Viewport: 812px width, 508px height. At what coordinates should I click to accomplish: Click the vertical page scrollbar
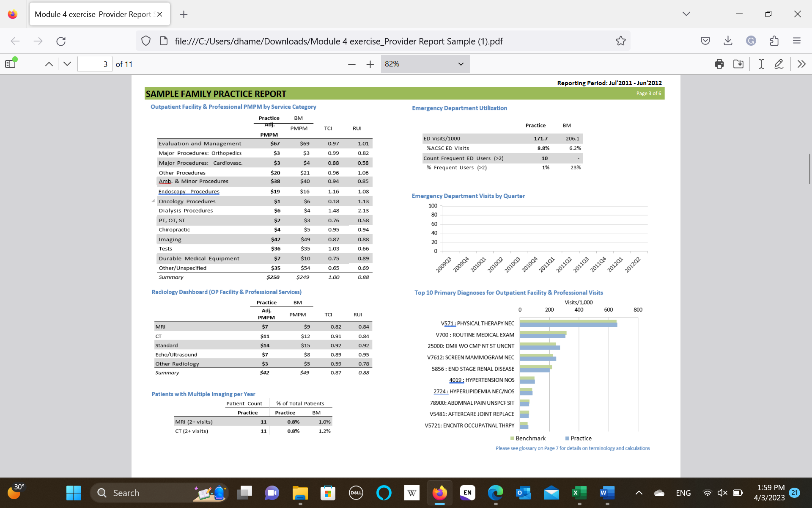(809, 168)
